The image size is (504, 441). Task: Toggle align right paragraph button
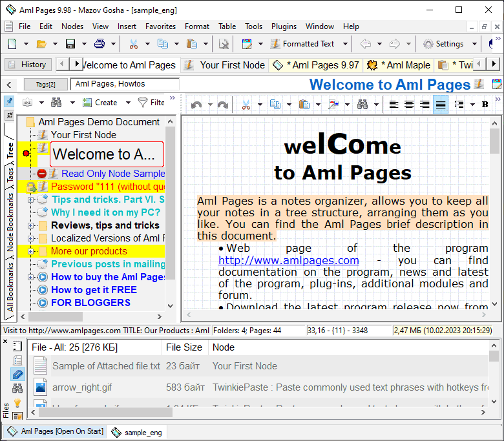point(425,105)
